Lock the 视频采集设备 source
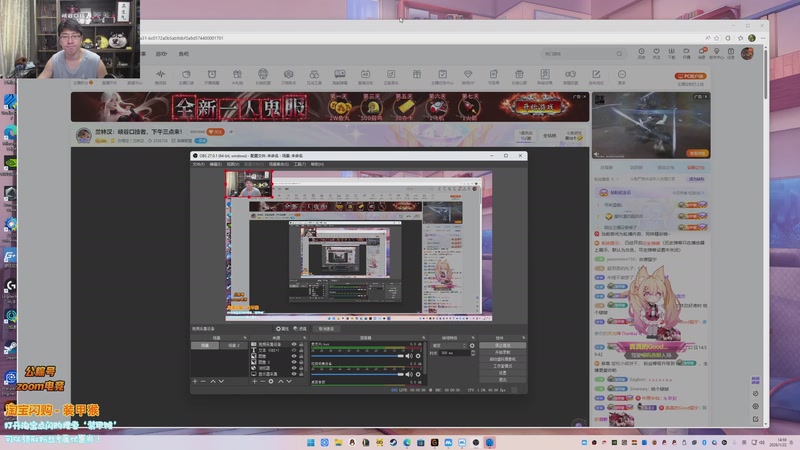The image size is (800, 450). (x=301, y=344)
